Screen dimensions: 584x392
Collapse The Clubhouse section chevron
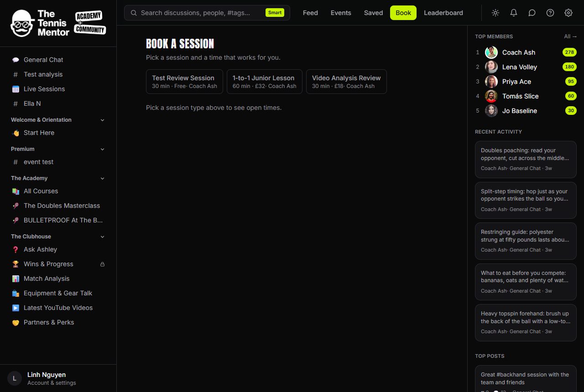click(x=102, y=237)
